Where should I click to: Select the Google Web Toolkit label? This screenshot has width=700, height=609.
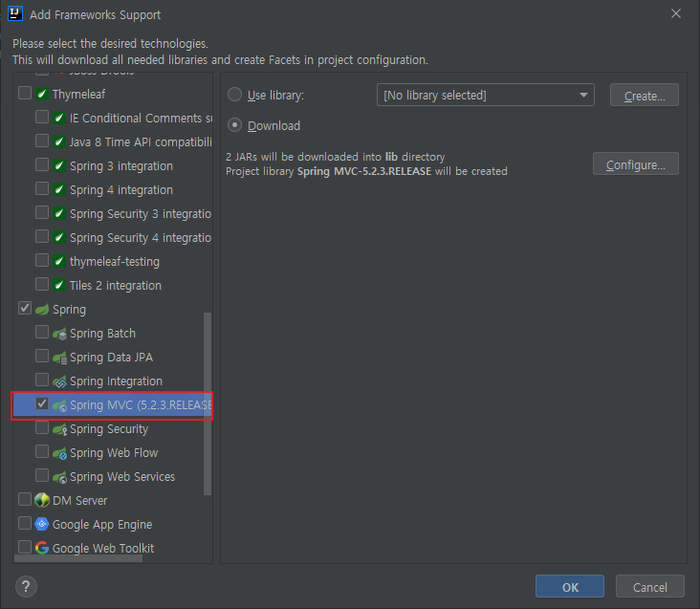point(103,549)
